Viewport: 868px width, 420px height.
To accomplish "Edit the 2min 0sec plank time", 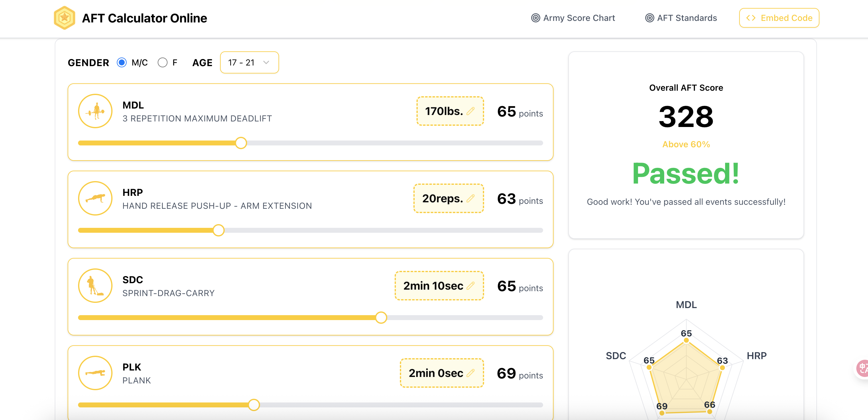I will point(442,373).
